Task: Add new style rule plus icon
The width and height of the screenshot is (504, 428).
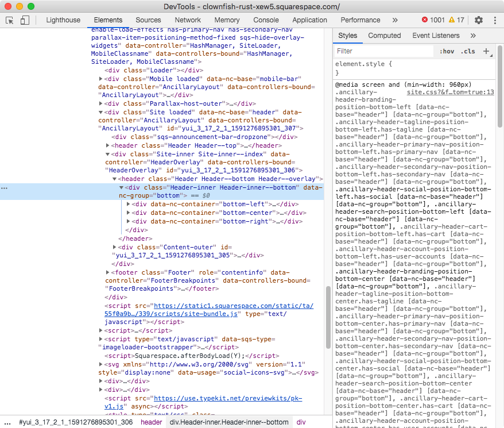Action: 486,51
